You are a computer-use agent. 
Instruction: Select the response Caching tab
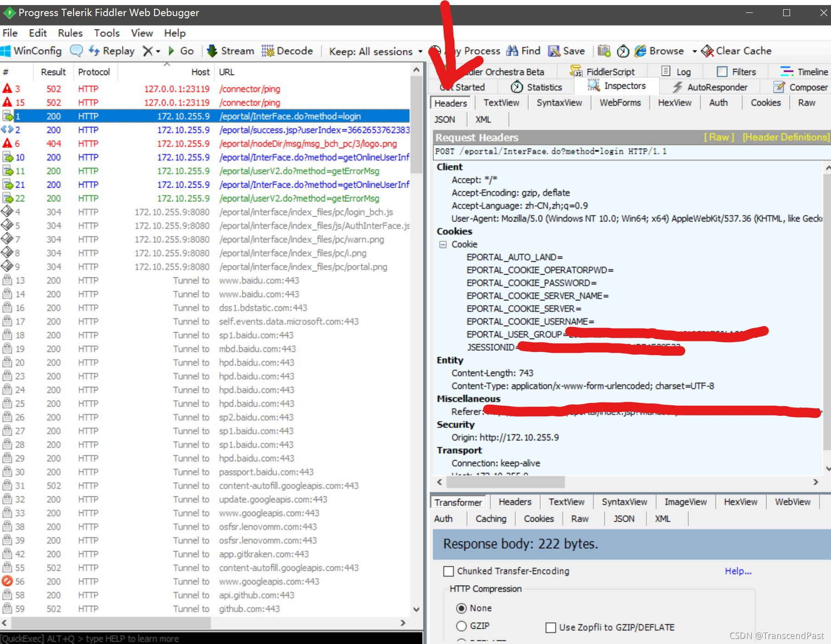491,519
